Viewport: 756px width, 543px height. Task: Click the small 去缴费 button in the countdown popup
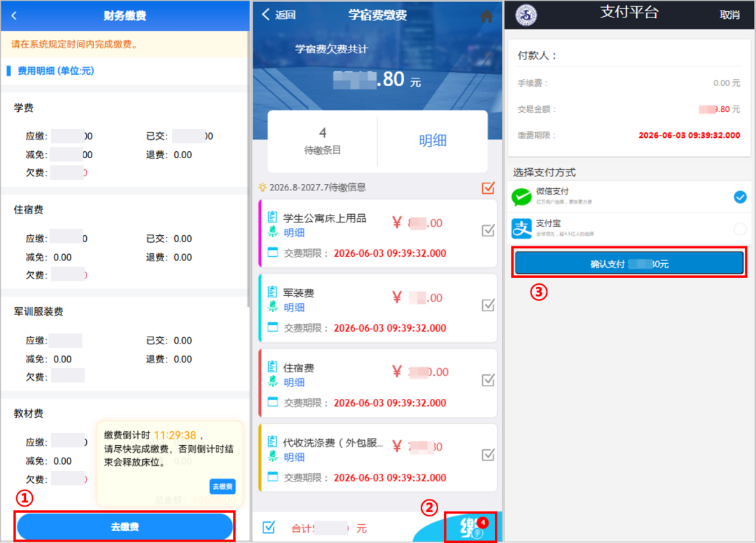pos(223,486)
